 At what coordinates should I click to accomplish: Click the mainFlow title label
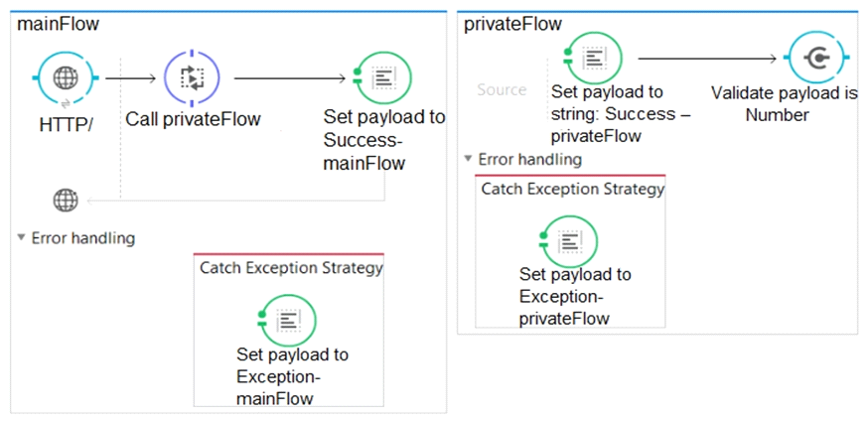click(59, 25)
